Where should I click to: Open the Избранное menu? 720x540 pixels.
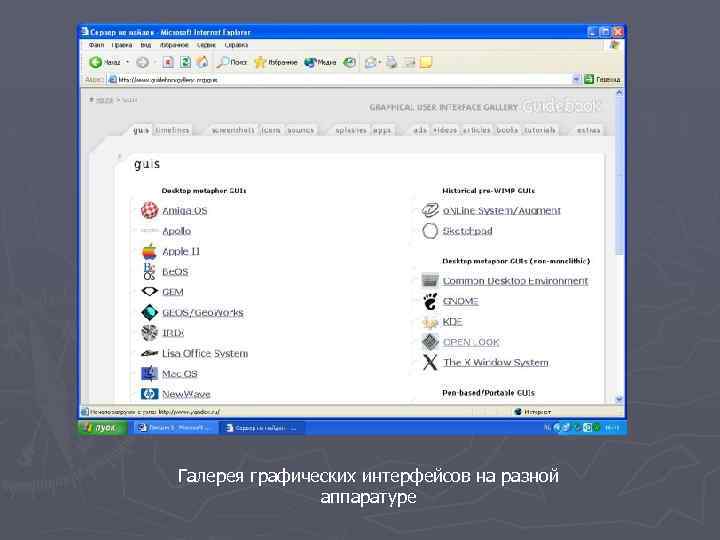point(174,45)
